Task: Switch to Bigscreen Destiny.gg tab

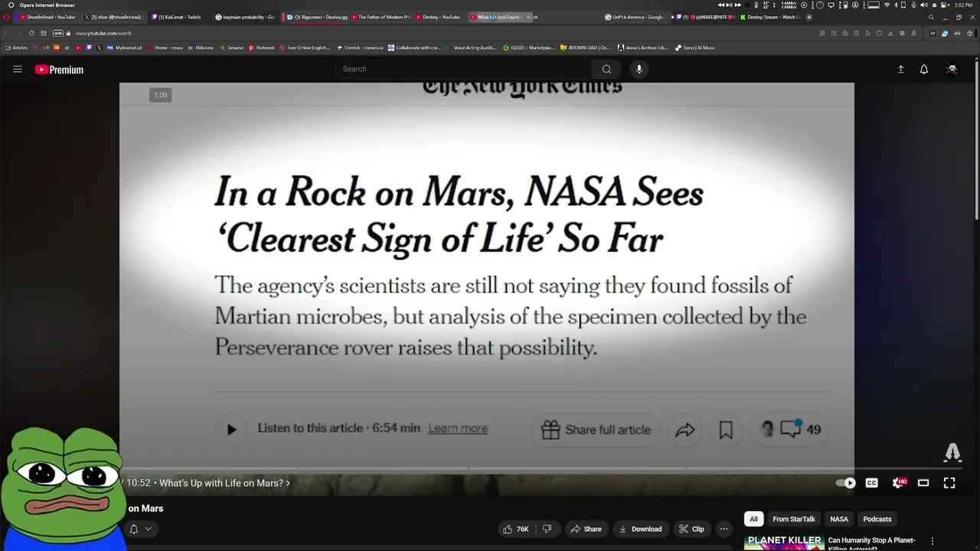Action: tap(315, 17)
